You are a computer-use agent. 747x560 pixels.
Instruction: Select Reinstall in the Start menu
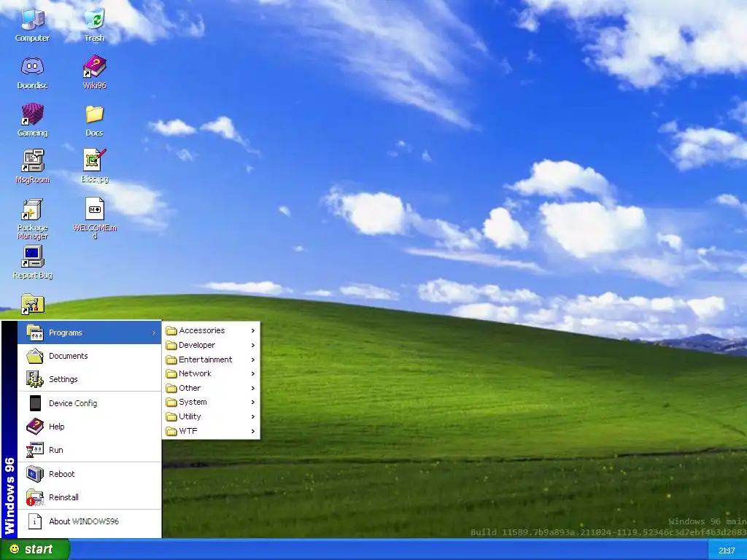tap(90, 497)
